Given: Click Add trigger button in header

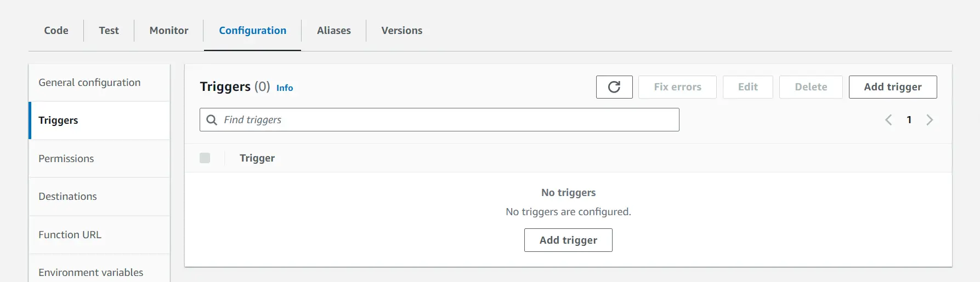Looking at the screenshot, I should pyautogui.click(x=892, y=87).
